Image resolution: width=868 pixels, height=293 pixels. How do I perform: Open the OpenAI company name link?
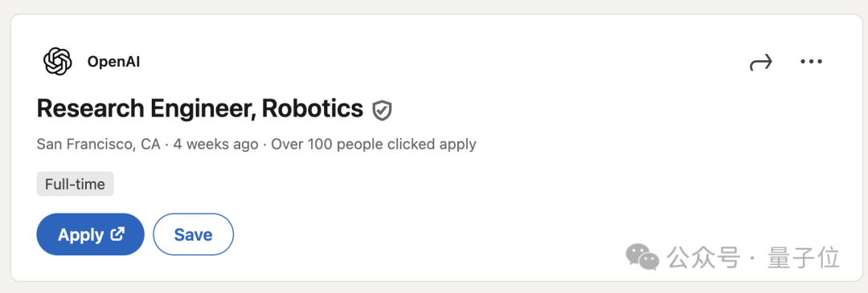pos(113,62)
